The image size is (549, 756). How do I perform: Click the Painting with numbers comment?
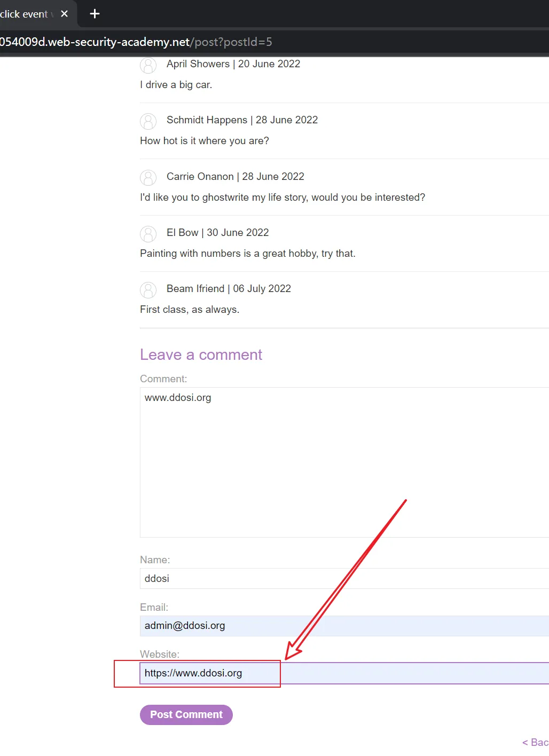(248, 254)
